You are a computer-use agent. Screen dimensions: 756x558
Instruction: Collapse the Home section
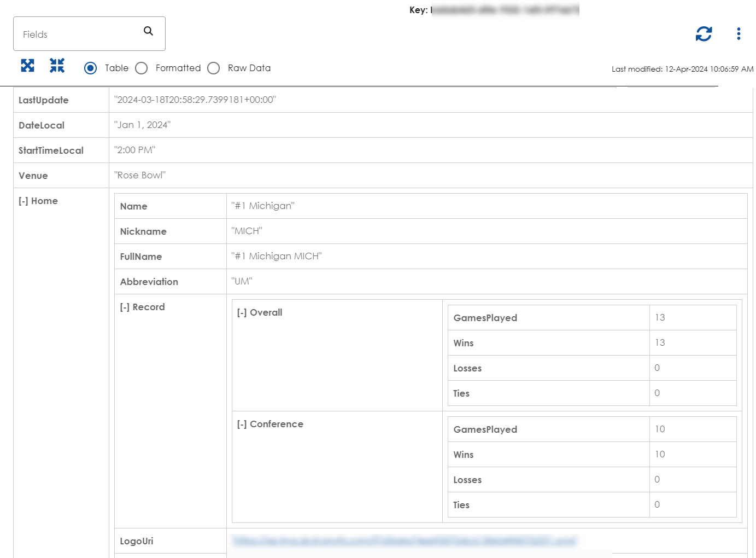coord(23,201)
